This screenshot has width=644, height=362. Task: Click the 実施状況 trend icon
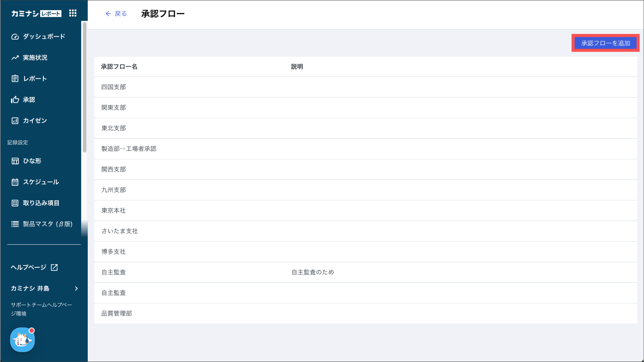pyautogui.click(x=15, y=58)
